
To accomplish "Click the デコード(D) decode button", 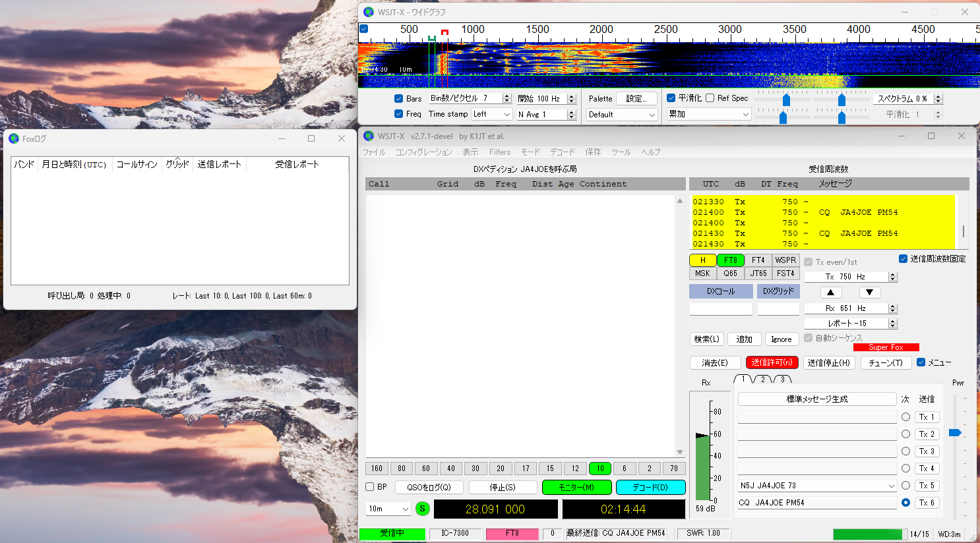I will tap(650, 487).
